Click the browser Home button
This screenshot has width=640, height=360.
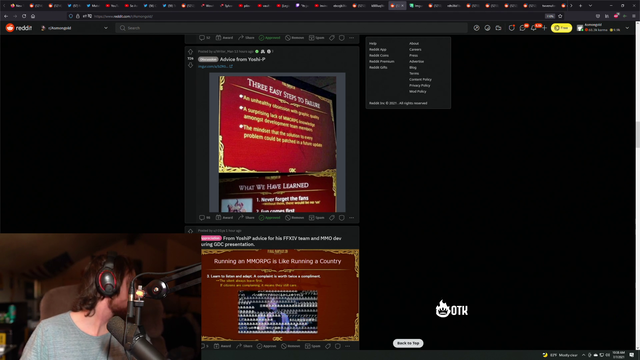(x=33, y=16)
